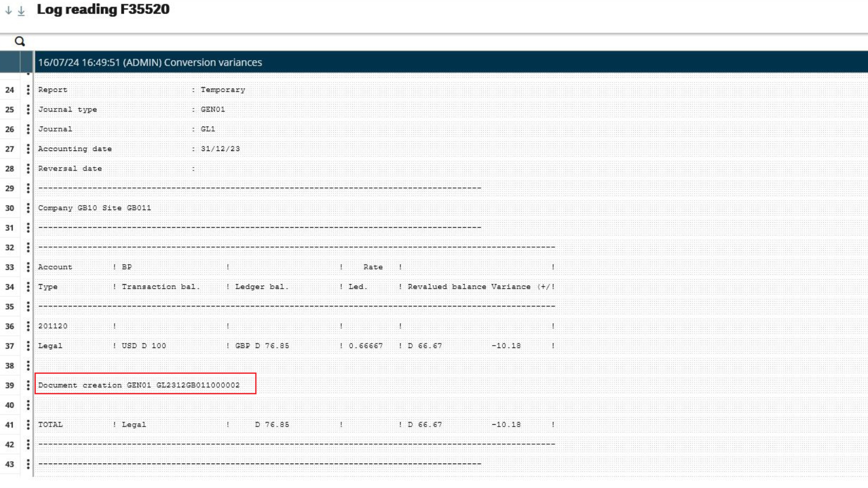
Task: Click the 'Ledger bal.' column heading
Action: [261, 287]
